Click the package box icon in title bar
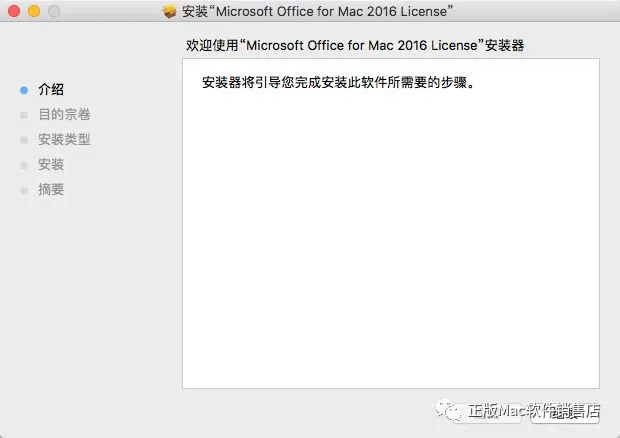This screenshot has height=438, width=620. pos(169,11)
